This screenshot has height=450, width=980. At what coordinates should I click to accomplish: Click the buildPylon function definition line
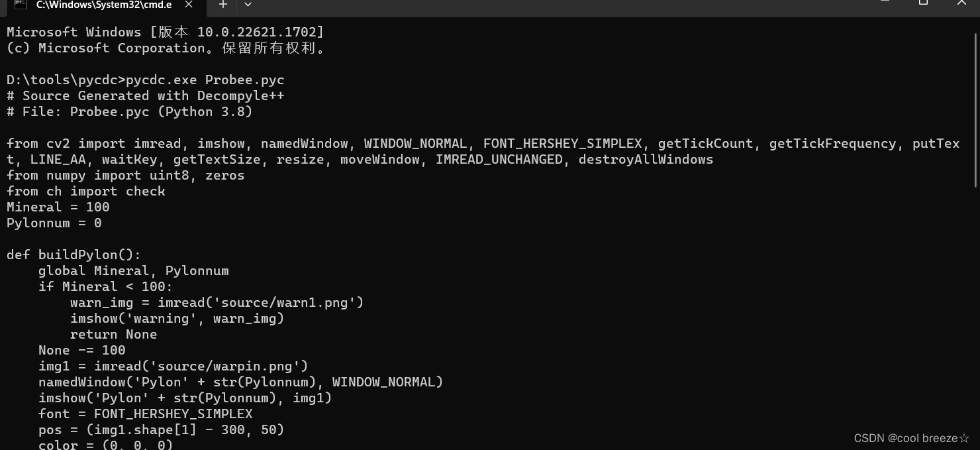pyautogui.click(x=73, y=254)
